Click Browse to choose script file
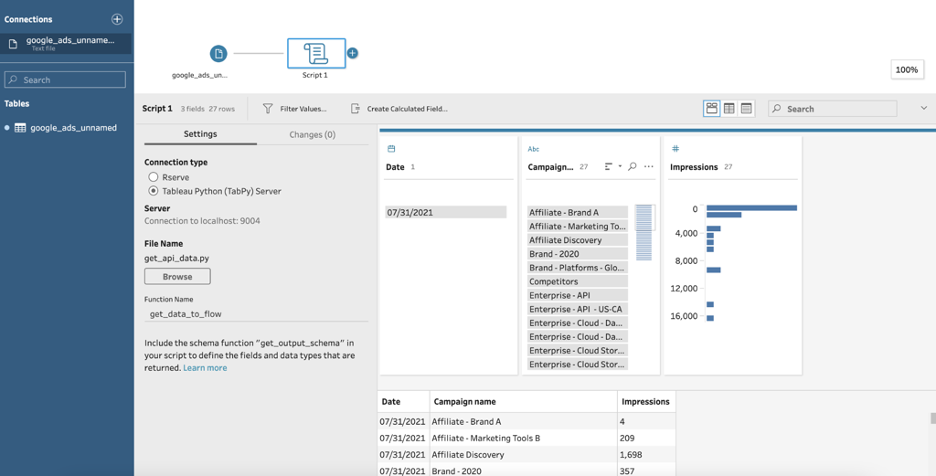The width and height of the screenshot is (936, 476). [177, 276]
